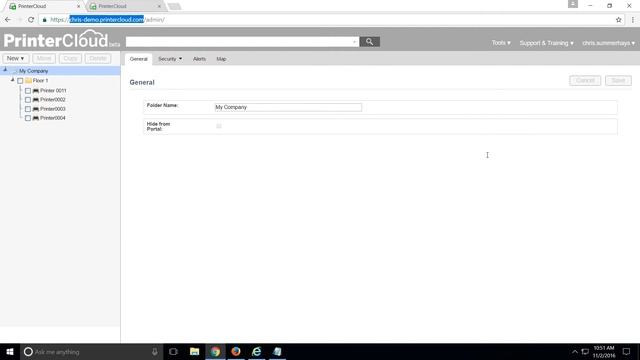Click the search magnifier button
The image size is (640, 360).
369,42
